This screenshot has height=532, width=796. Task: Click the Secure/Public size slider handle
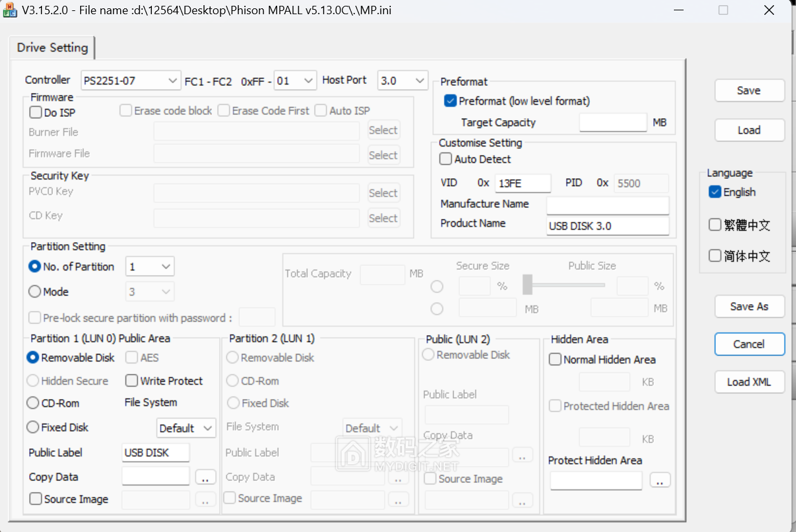click(527, 284)
